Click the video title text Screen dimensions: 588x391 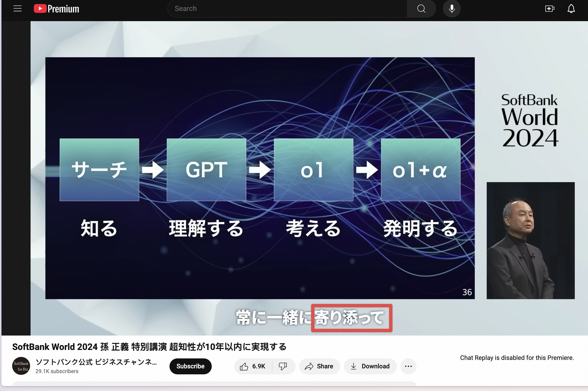click(149, 347)
